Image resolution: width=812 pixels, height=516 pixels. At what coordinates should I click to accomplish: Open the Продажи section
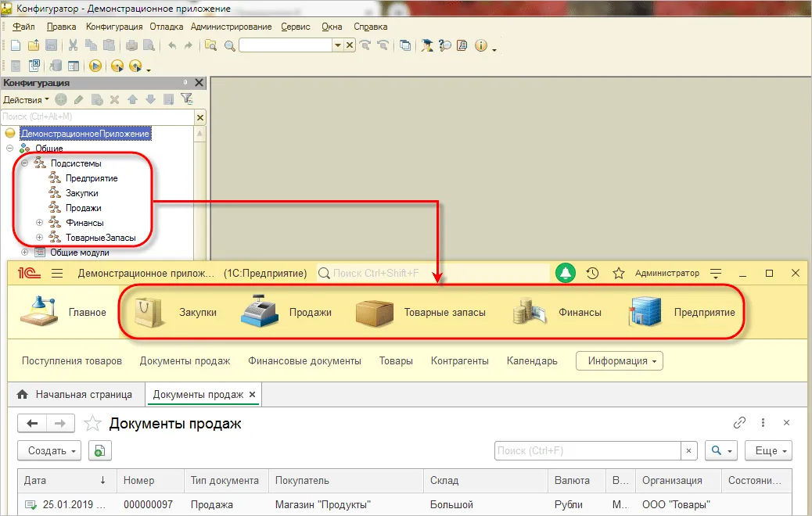click(x=286, y=313)
